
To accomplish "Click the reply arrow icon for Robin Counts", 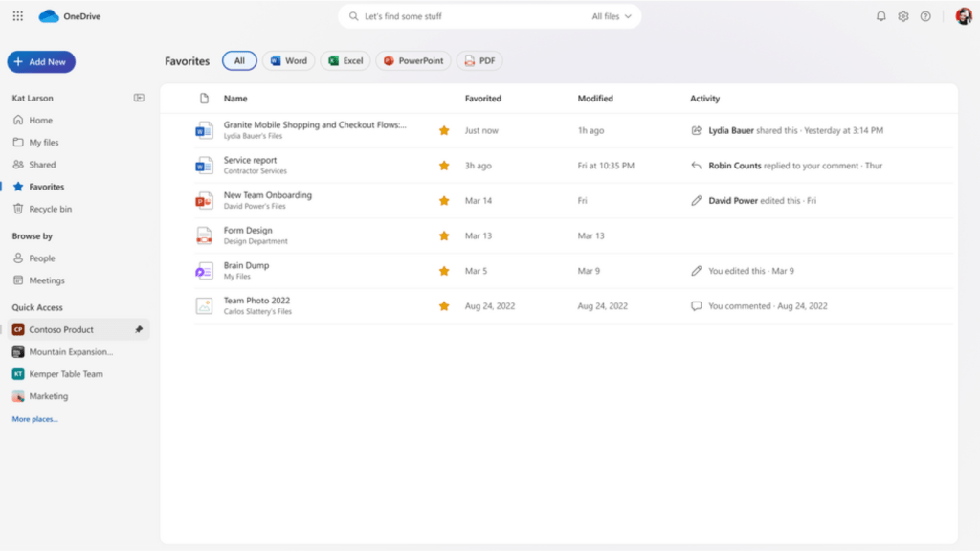I will (x=697, y=166).
